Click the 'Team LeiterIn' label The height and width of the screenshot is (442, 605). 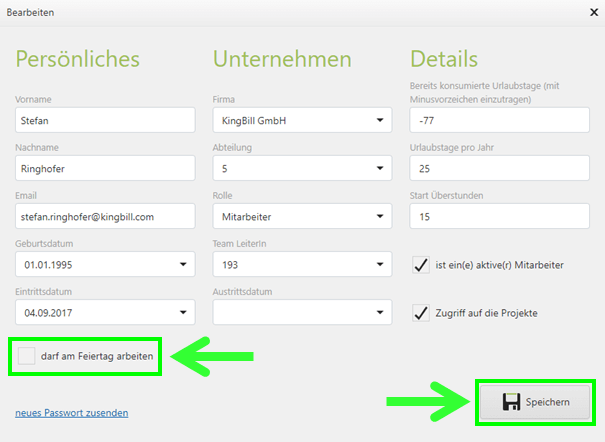point(239,244)
